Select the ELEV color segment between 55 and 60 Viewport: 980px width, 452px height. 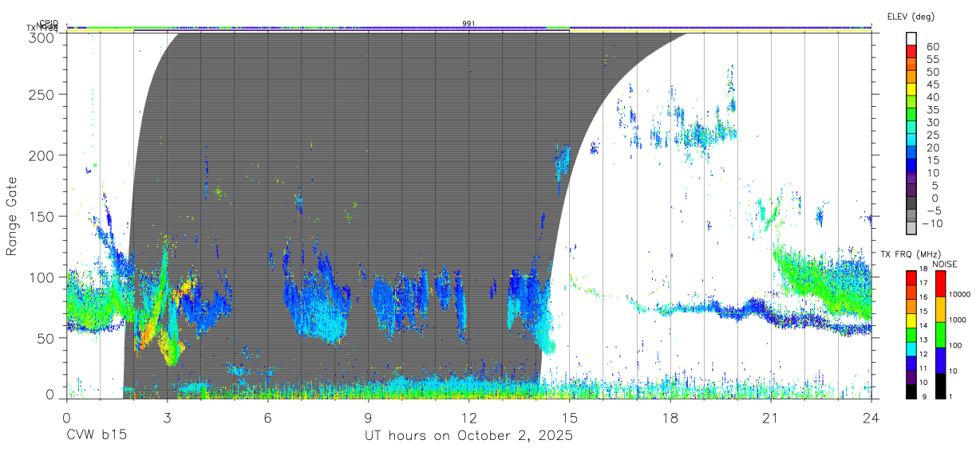click(x=911, y=53)
